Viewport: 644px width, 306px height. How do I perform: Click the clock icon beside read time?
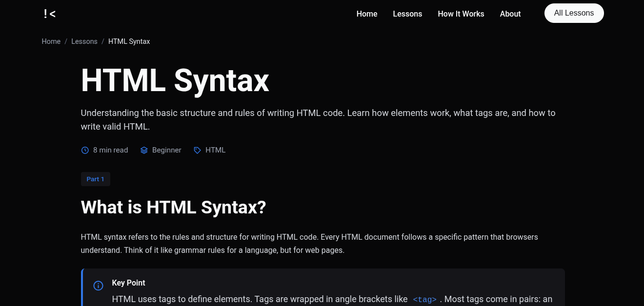click(x=85, y=151)
